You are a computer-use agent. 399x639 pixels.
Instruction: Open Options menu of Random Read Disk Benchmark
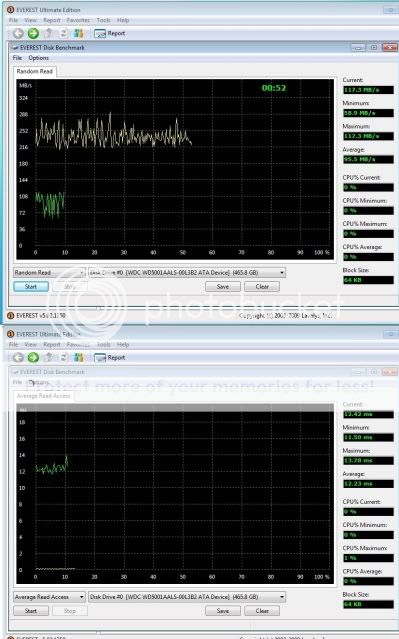tap(39, 58)
